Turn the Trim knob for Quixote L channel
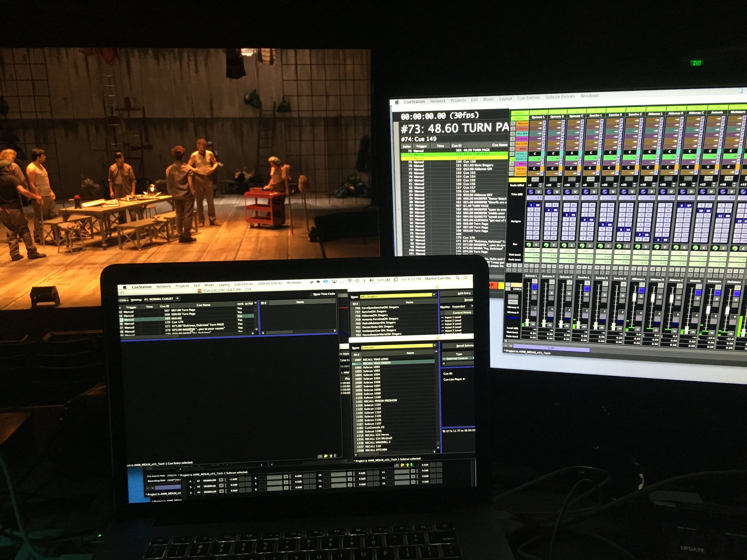 pyautogui.click(x=531, y=192)
